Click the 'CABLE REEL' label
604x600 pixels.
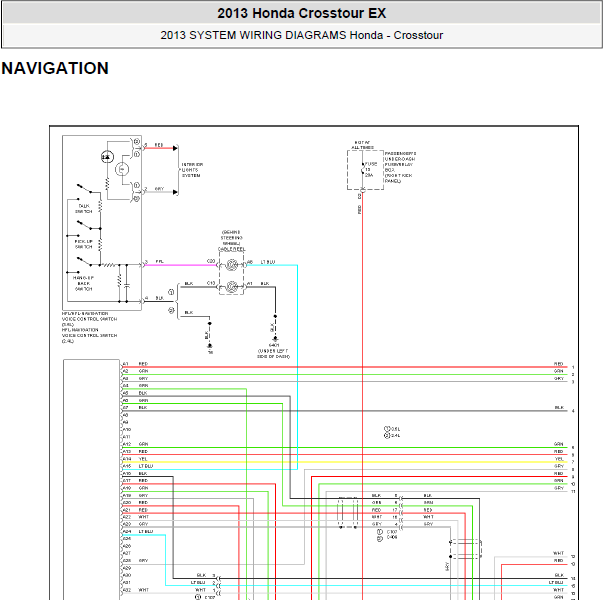click(x=232, y=249)
